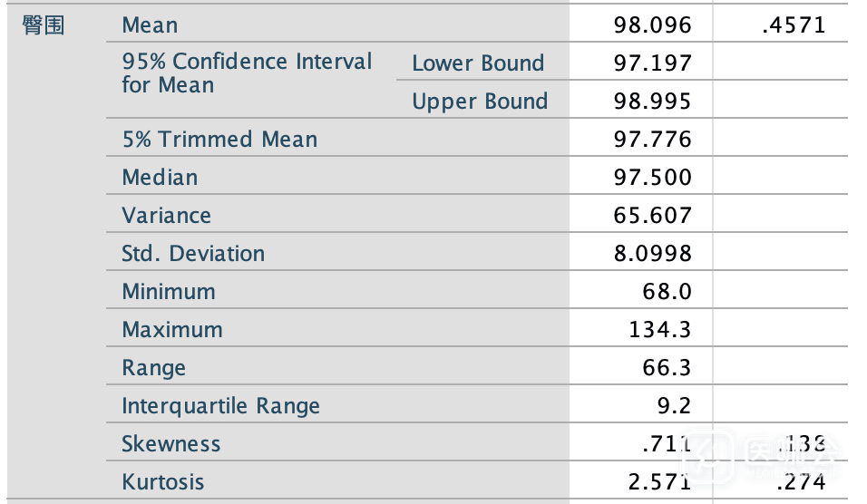Select the Range value 66.3
This screenshot has width=867, height=504.
tap(667, 368)
